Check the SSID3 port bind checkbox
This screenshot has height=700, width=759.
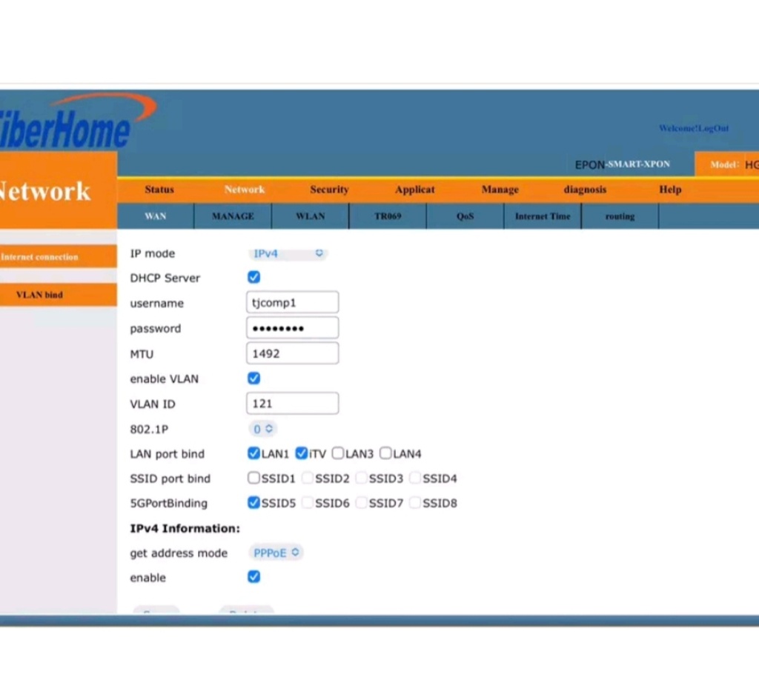click(361, 478)
